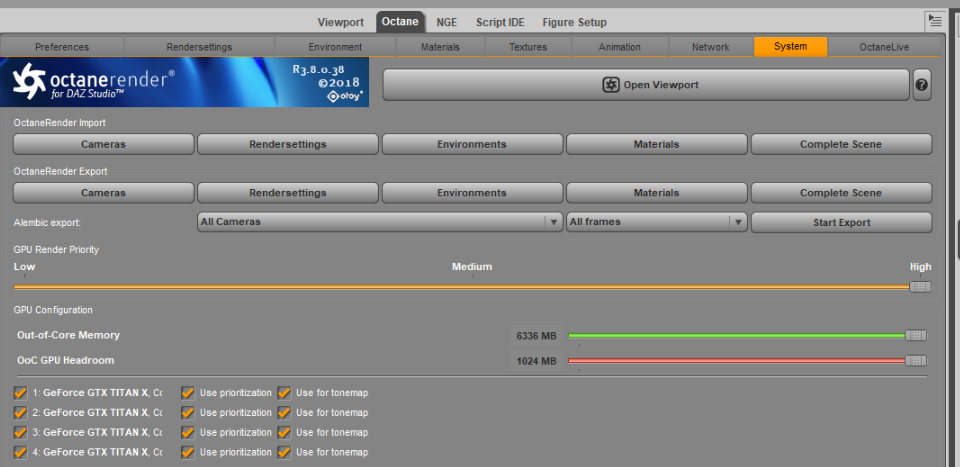Click the 6336 MB value field
This screenshot has height=467, width=960.
[536, 336]
